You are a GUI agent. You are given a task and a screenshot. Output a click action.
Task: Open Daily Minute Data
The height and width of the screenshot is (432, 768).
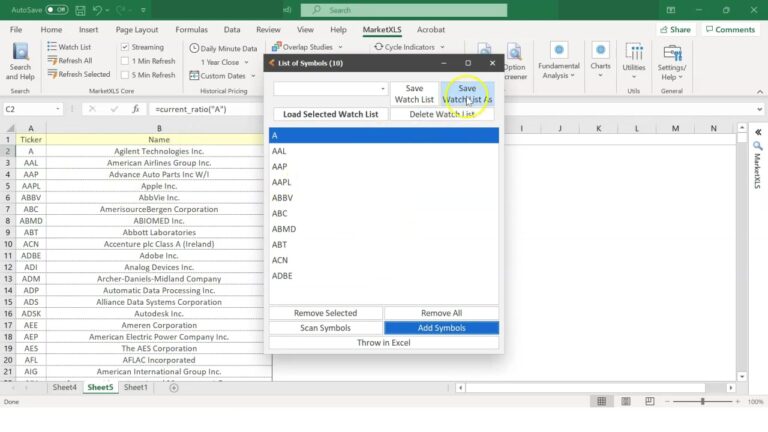223,48
